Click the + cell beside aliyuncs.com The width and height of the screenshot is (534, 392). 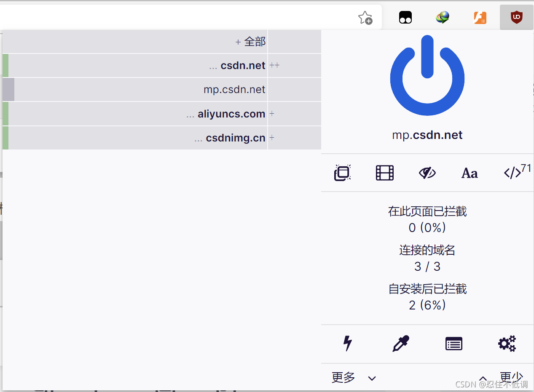click(295, 114)
